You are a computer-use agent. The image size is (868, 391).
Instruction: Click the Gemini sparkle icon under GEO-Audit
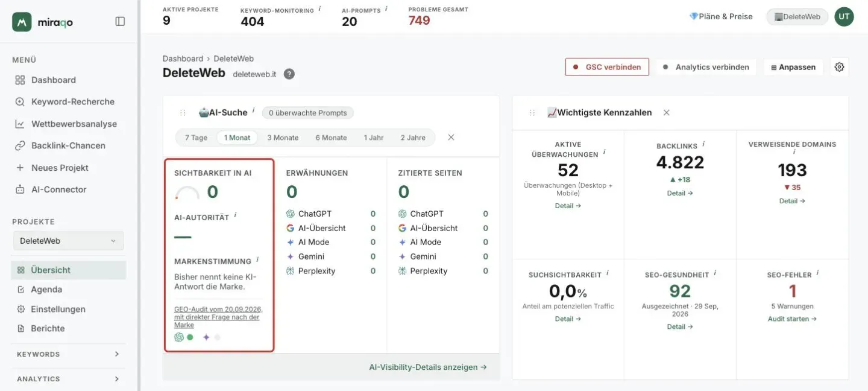coord(206,337)
